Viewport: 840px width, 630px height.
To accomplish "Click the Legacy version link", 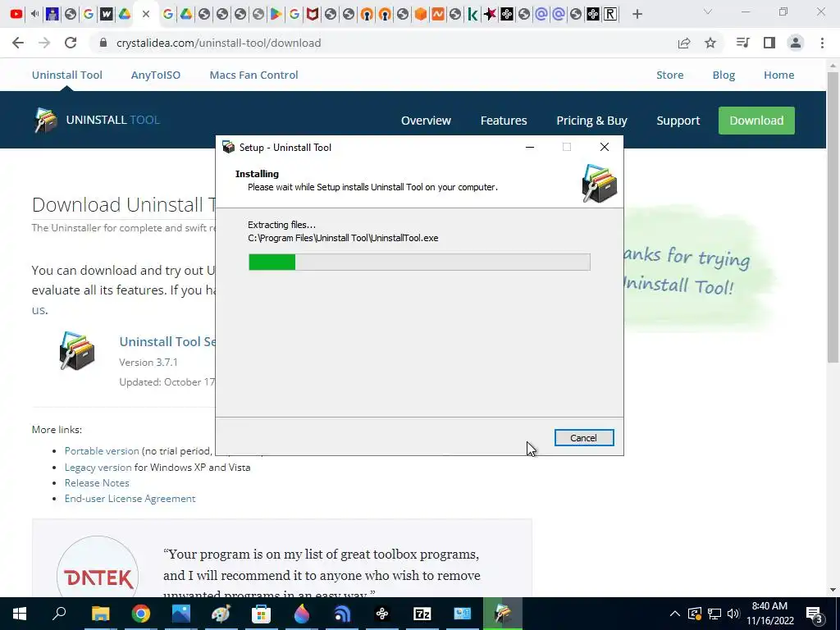I will (98, 467).
